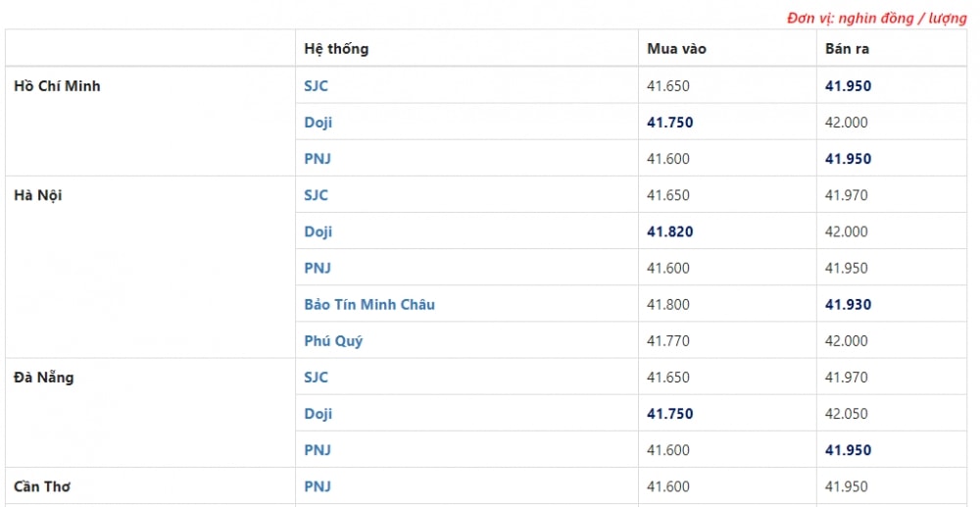The height and width of the screenshot is (507, 980).
Task: Click the Phú Quý link
Action: click(333, 341)
